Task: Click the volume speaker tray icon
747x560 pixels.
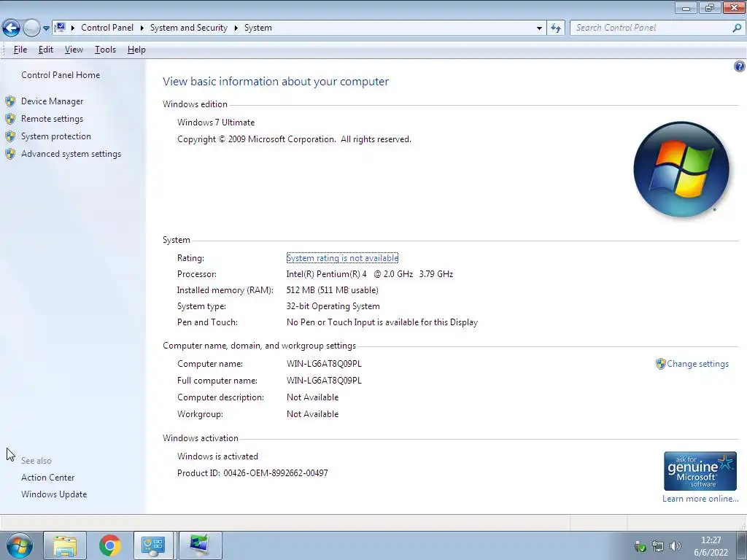Action: point(675,546)
